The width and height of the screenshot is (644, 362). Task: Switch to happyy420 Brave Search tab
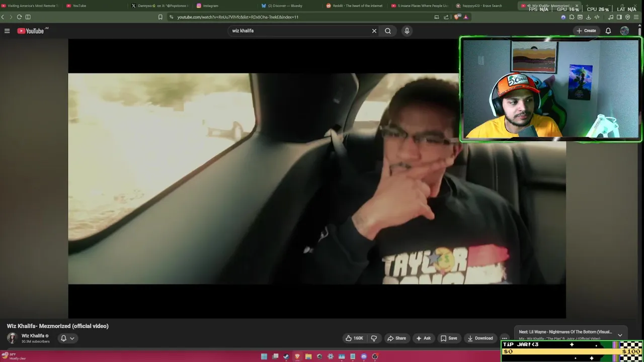tap(485, 6)
